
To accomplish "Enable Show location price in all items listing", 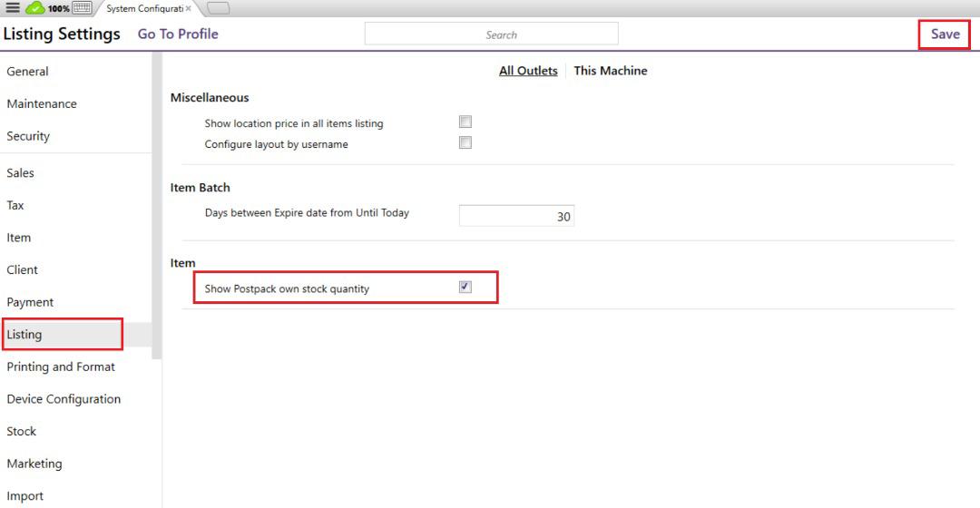I will 465,122.
